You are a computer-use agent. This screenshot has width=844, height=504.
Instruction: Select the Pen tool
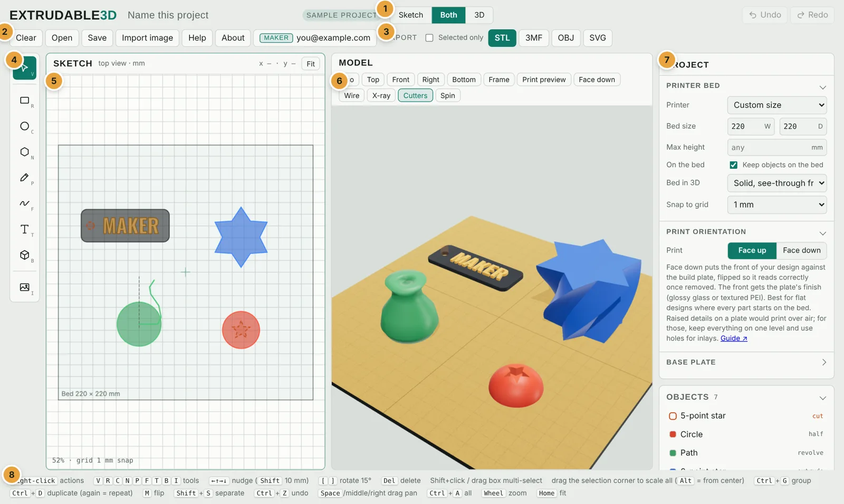(x=25, y=178)
